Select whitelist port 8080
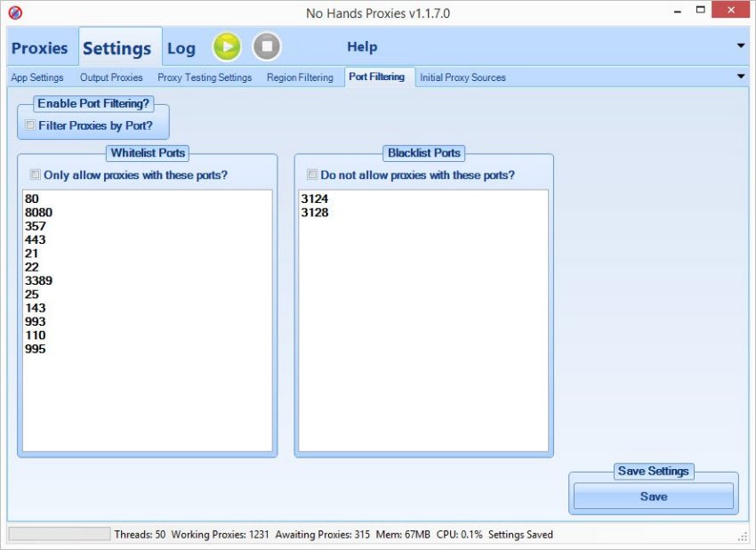 (38, 213)
